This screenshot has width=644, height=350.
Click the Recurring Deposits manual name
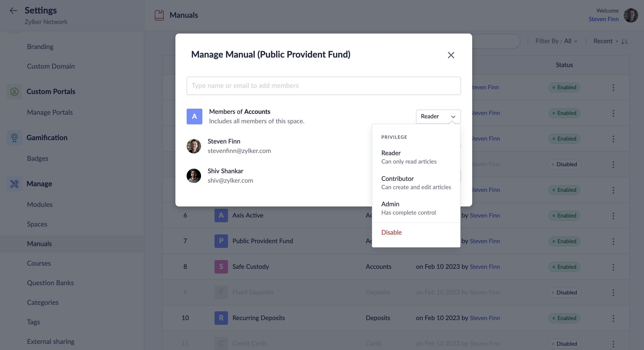259,318
